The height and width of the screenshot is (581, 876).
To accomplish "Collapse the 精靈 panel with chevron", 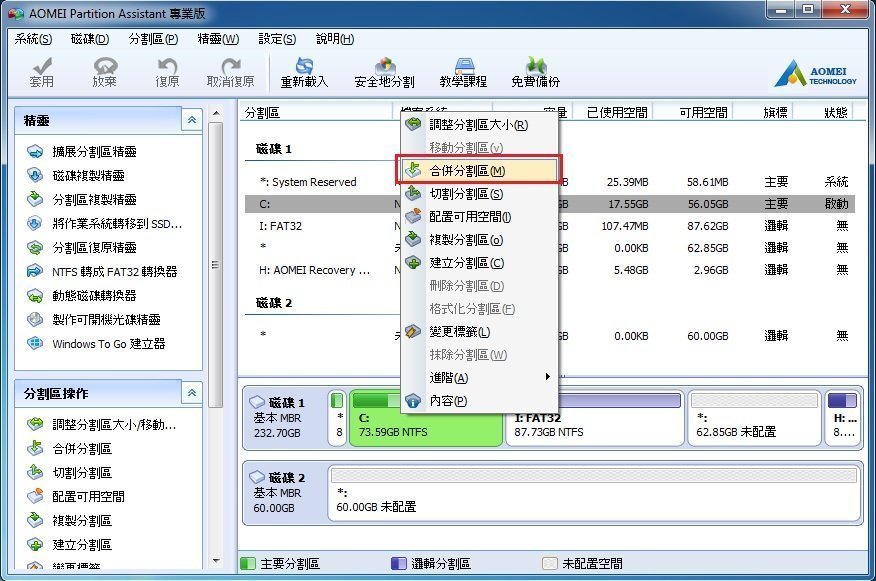I will point(192,120).
